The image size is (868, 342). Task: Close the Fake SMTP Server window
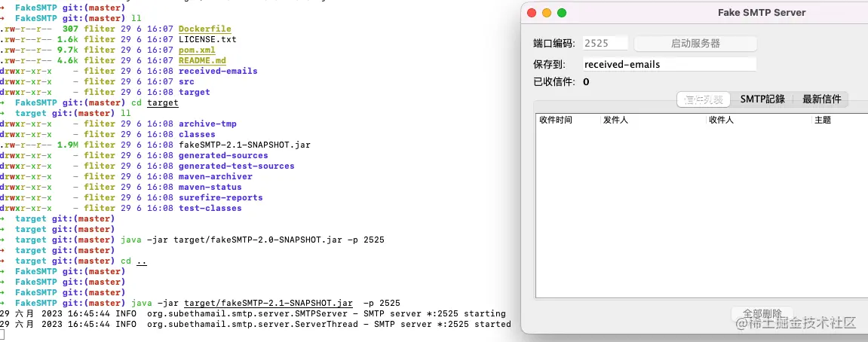tap(532, 13)
